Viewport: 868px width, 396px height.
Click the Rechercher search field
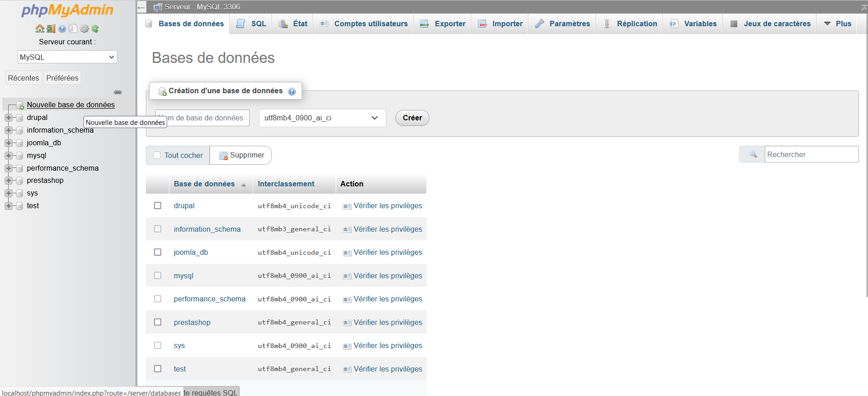click(811, 154)
